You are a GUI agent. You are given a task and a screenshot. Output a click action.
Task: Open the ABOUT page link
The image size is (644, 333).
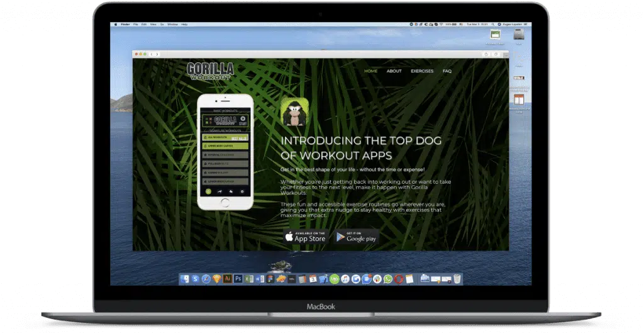point(394,71)
